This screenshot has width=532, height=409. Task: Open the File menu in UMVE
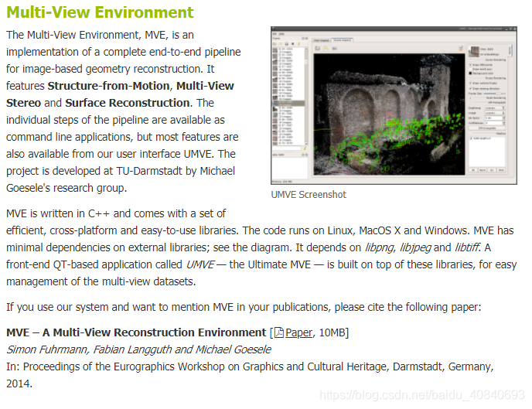coord(276,34)
